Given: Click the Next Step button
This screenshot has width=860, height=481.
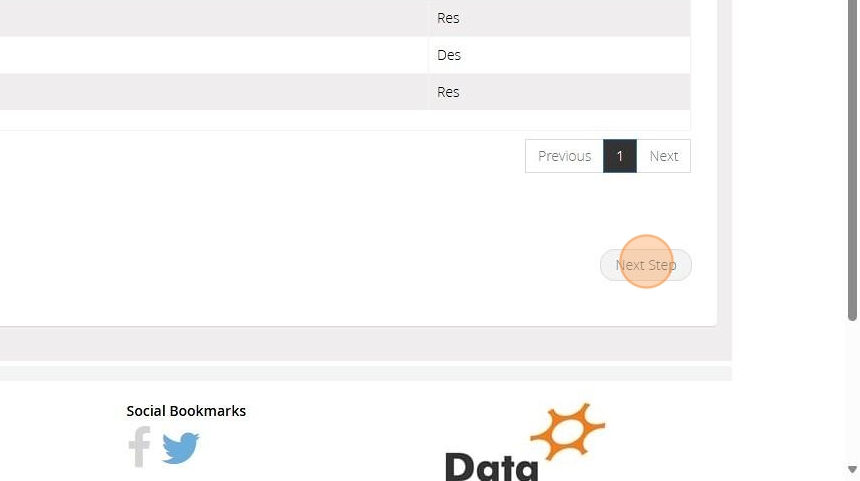Looking at the screenshot, I should click(646, 265).
